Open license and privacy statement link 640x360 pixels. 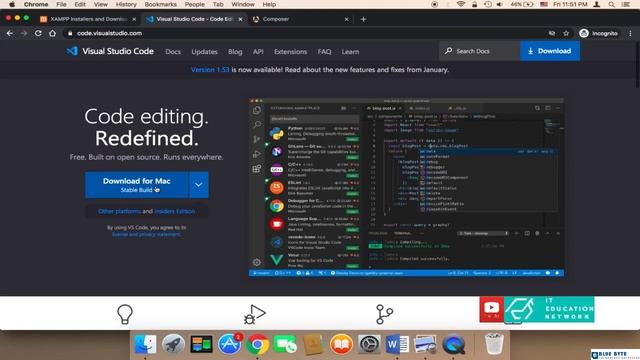point(146,234)
